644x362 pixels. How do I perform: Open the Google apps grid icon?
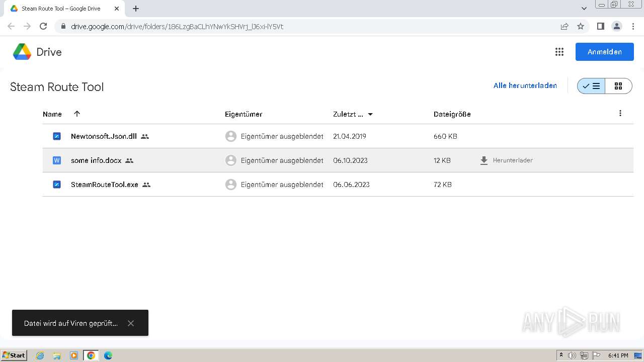click(x=559, y=52)
